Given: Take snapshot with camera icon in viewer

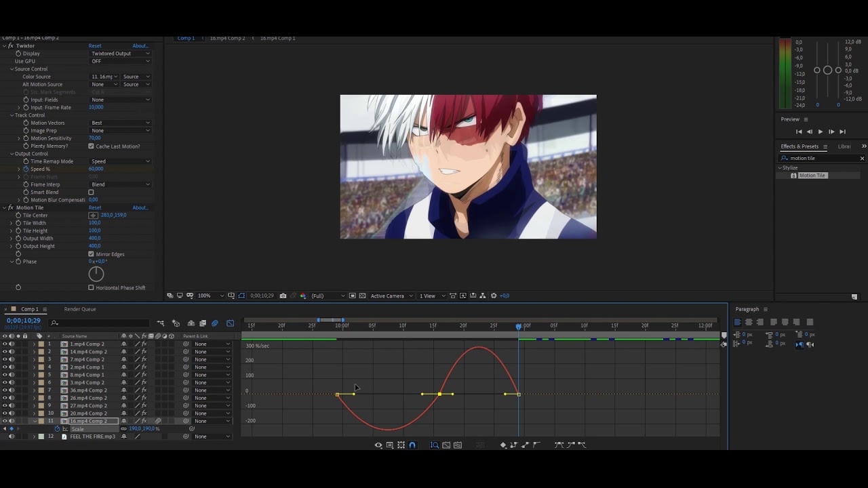Looking at the screenshot, I should [x=283, y=296].
